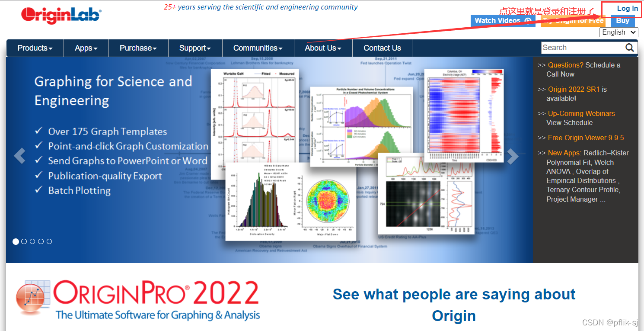Image resolution: width=644 pixels, height=331 pixels.
Task: Expand the Support menu
Action: tap(195, 48)
